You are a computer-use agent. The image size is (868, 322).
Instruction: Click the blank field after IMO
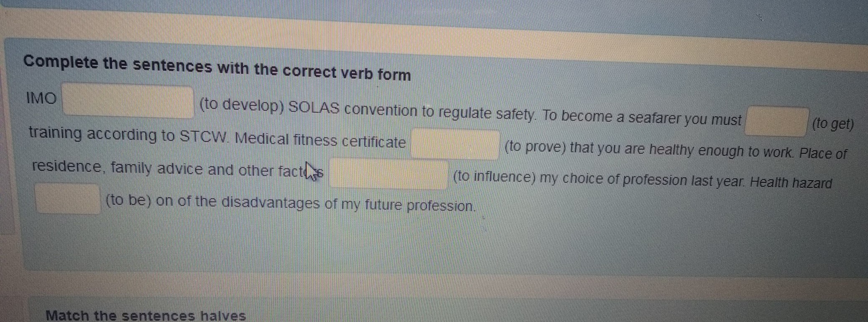[x=128, y=101]
